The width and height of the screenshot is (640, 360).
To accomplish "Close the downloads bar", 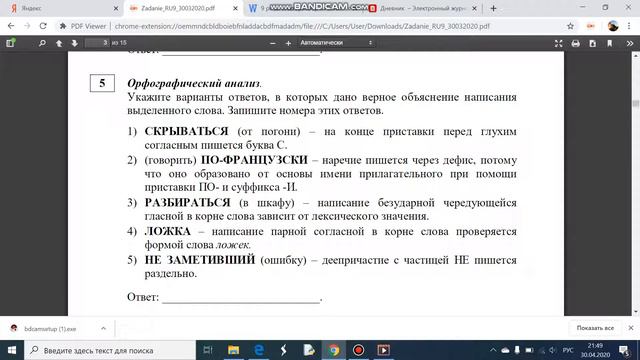I will point(631,328).
